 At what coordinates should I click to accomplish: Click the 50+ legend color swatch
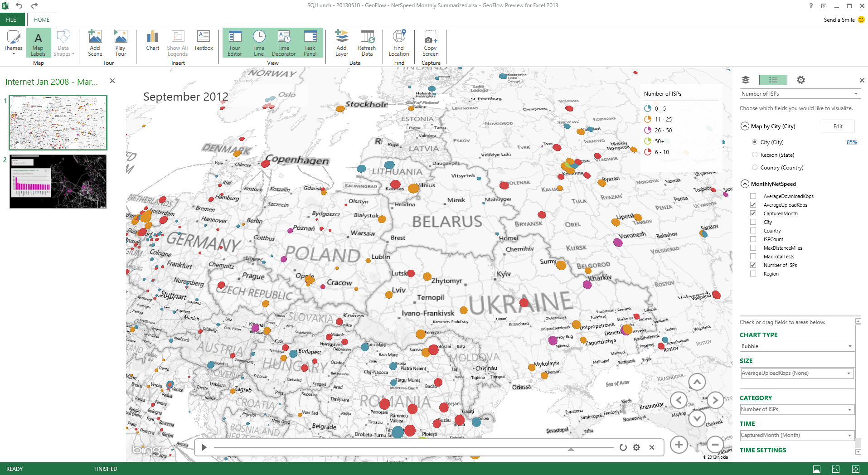(x=648, y=141)
